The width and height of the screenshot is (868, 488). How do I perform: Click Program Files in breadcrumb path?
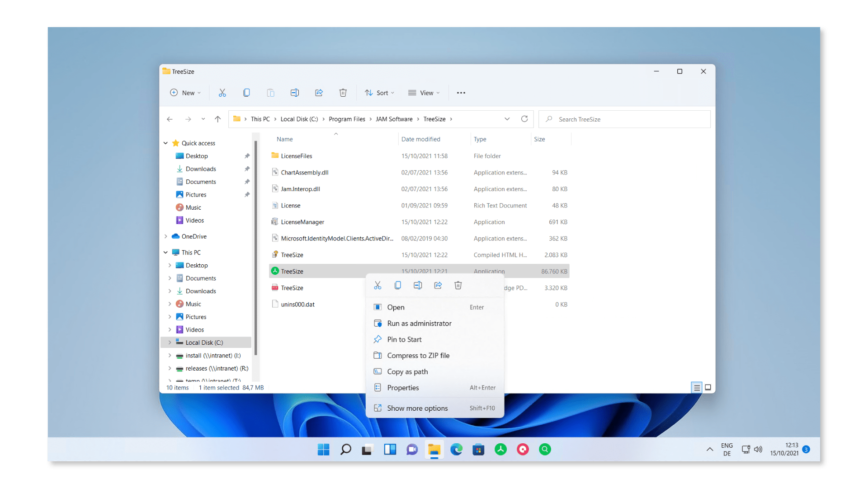coord(347,119)
